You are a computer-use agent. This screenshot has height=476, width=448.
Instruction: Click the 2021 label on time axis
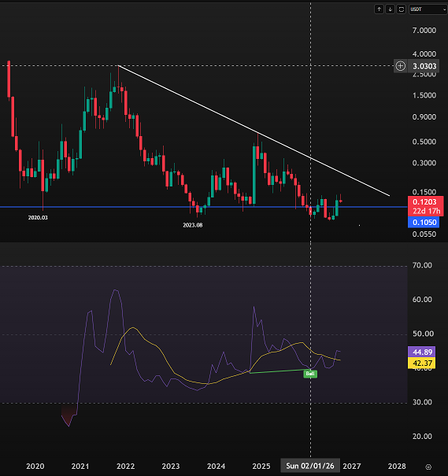(x=80, y=467)
